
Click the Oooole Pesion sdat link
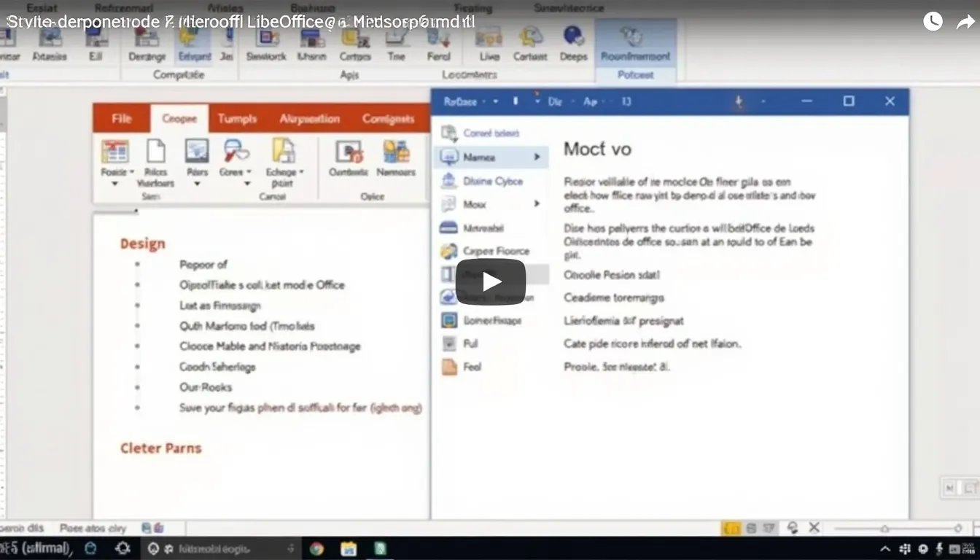click(604, 273)
